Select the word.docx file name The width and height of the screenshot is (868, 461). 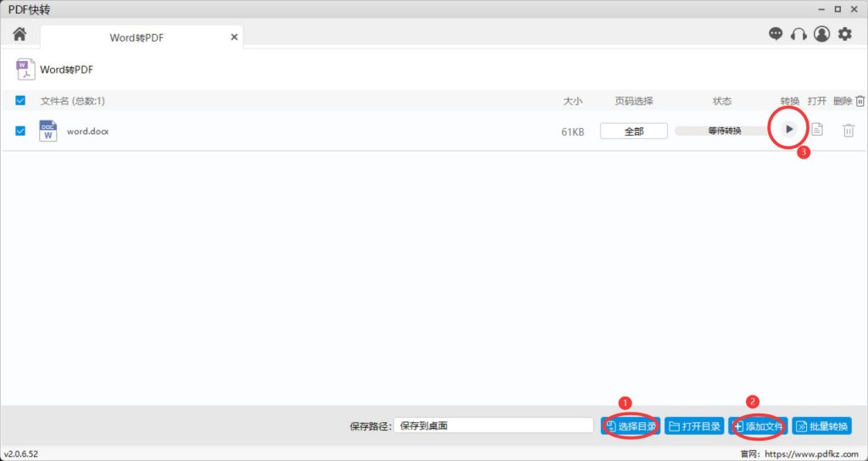click(x=88, y=131)
